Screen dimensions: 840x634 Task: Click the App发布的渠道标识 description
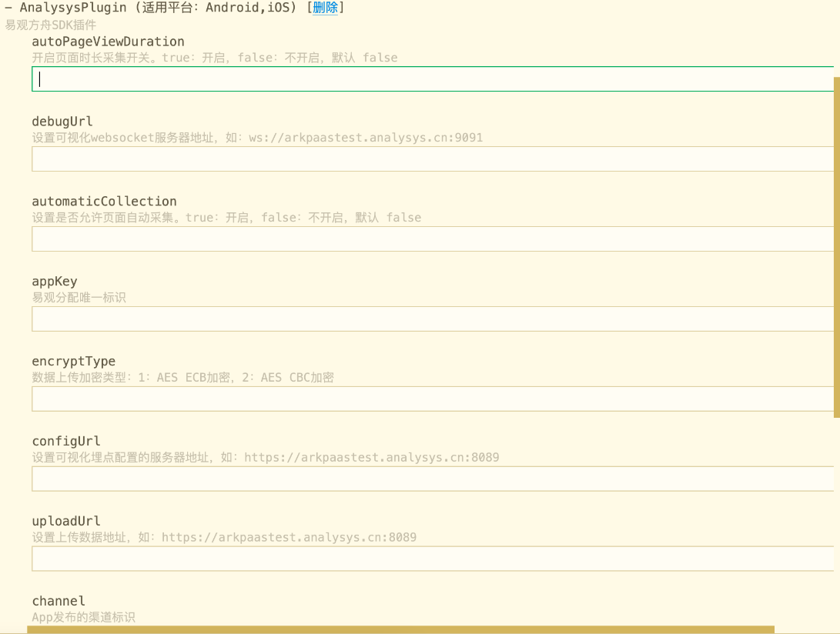click(84, 617)
